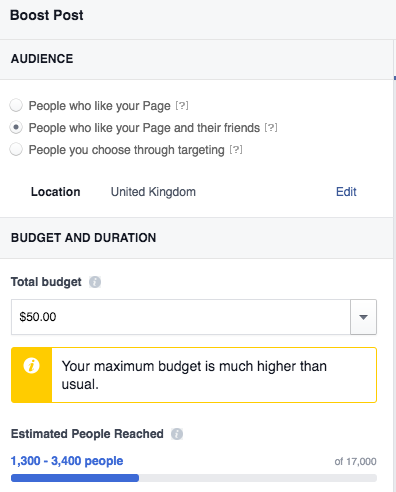Open help tooltip next to 'and their friends' option
396x492 pixels.
(271, 127)
